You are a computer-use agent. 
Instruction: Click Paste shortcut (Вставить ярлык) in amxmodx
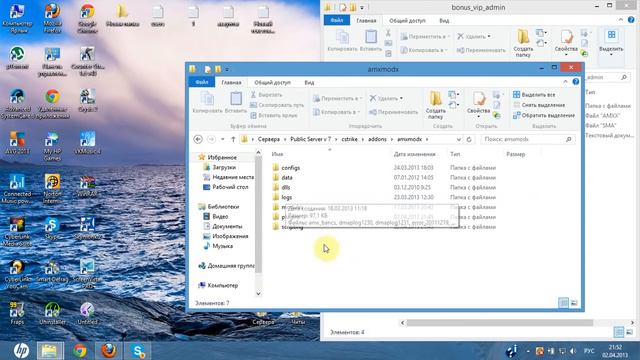[x=273, y=116]
